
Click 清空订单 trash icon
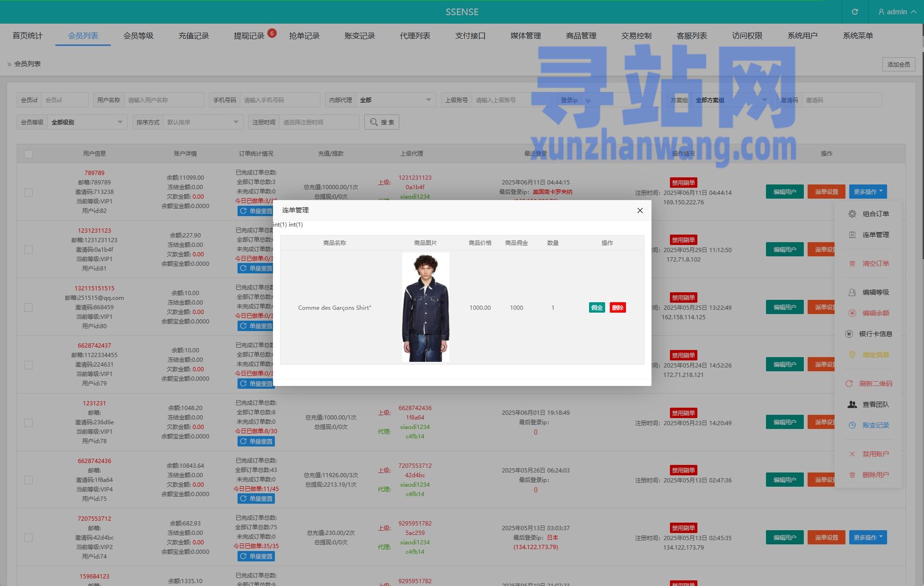[852, 263]
